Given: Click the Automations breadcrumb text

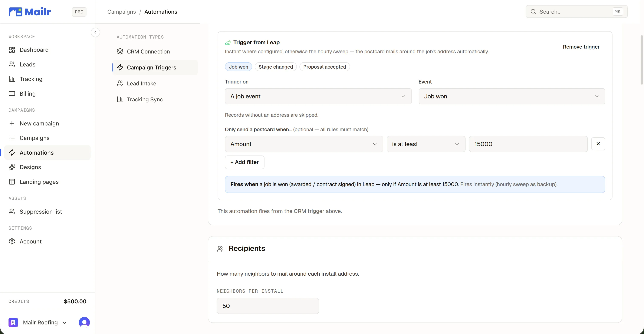Looking at the screenshot, I should [161, 12].
